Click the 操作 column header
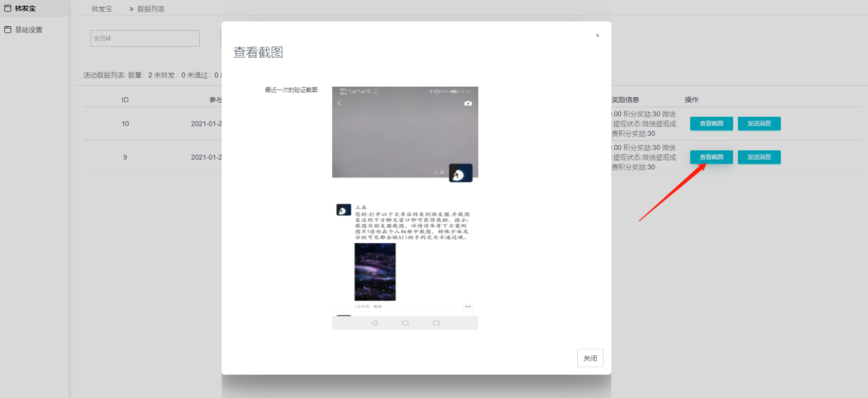 [692, 100]
